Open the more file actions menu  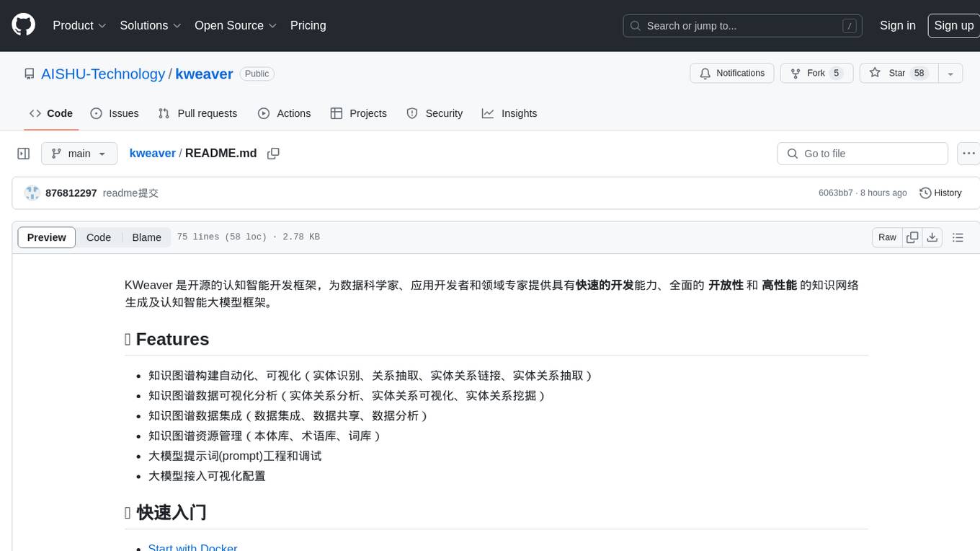[x=968, y=154]
